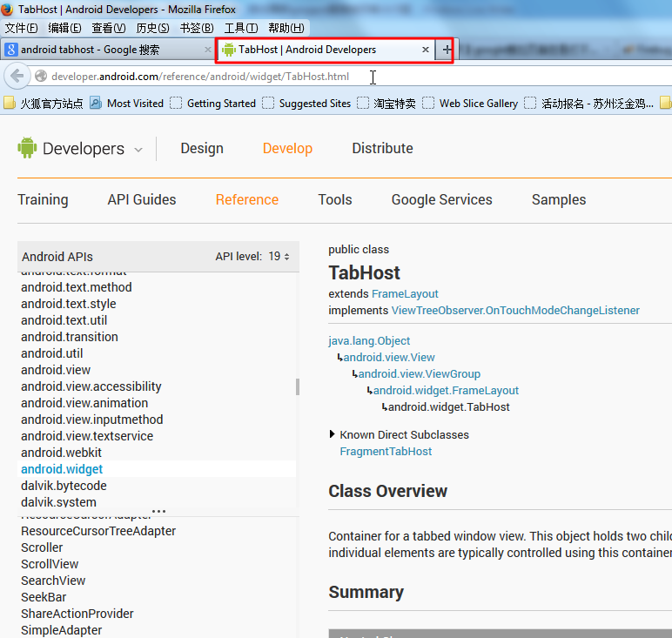Close the TabHost Android Developers tab
The height and width of the screenshot is (638, 672).
click(x=425, y=50)
